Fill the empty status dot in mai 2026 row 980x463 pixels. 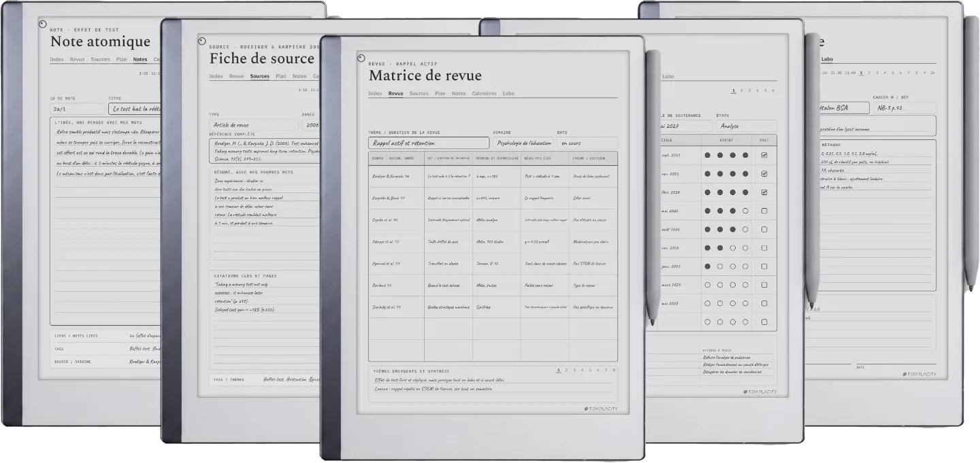745,211
